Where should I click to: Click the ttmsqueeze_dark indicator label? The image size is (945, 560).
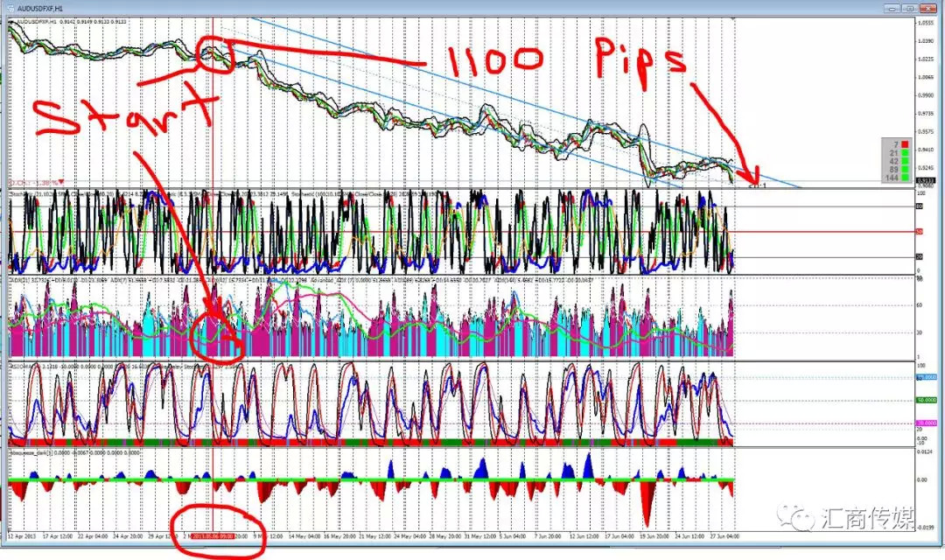[x=31, y=452]
